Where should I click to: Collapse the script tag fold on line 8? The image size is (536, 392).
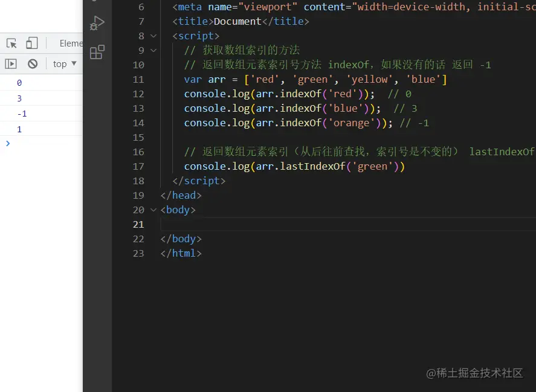coord(153,36)
